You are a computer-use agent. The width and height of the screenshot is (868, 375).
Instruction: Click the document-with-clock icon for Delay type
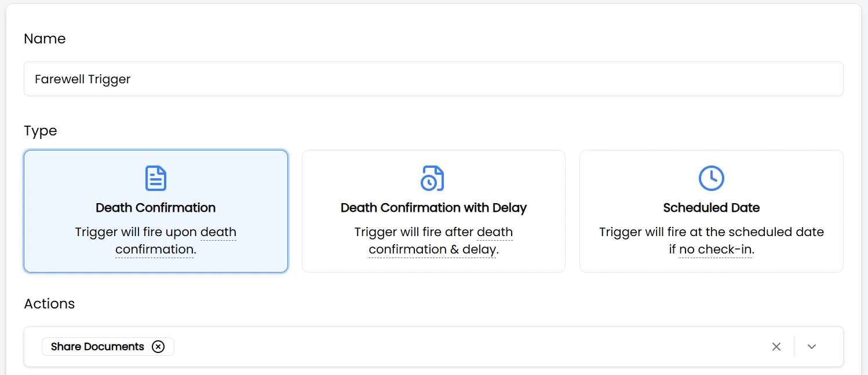click(432, 178)
